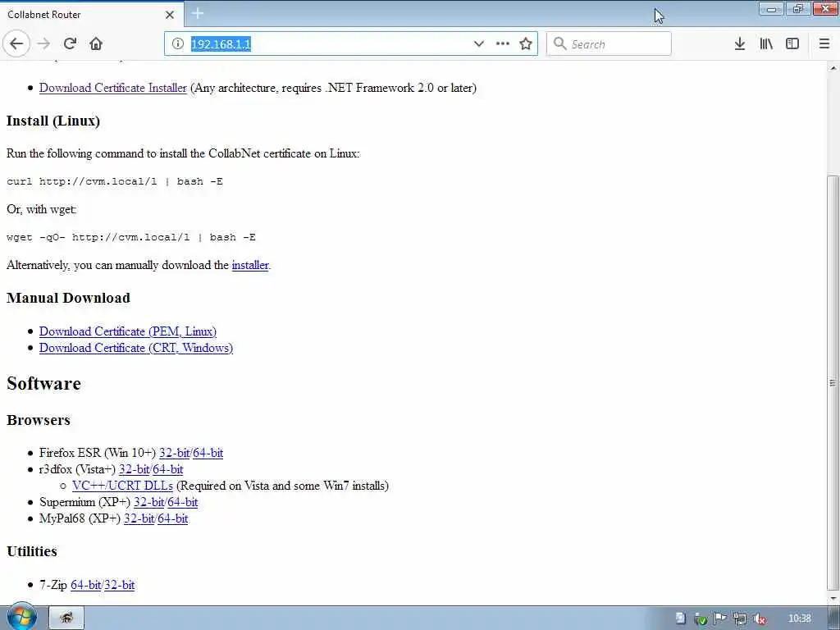Click the forward navigation arrow
The image size is (840, 630).
44,44
